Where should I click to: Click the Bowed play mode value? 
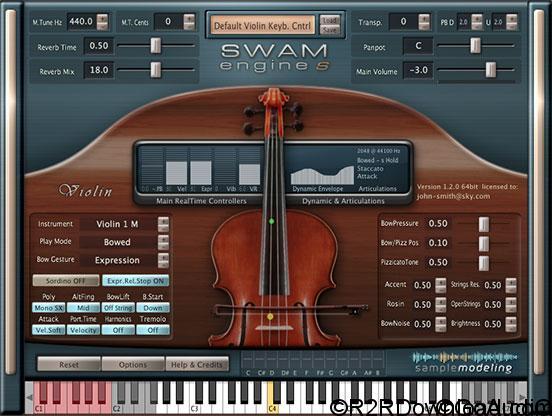pos(117,242)
